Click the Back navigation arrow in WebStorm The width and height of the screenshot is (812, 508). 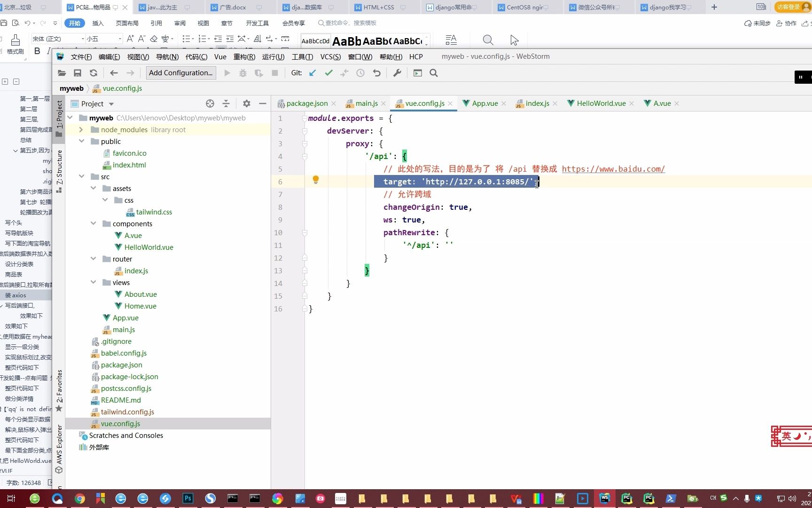coord(114,73)
